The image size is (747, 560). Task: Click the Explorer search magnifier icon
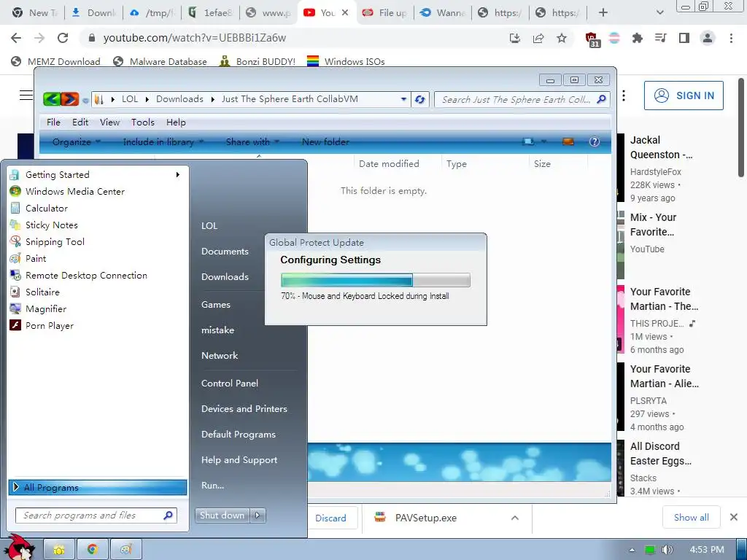(601, 99)
